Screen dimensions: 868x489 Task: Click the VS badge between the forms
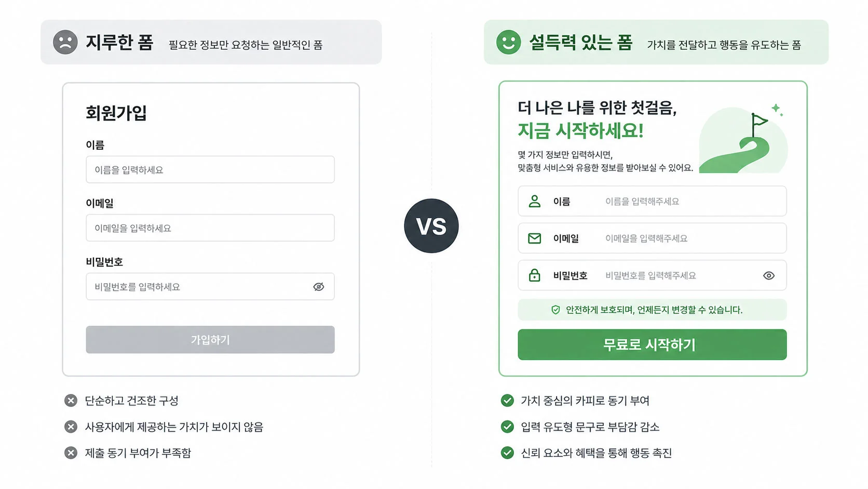[431, 226]
